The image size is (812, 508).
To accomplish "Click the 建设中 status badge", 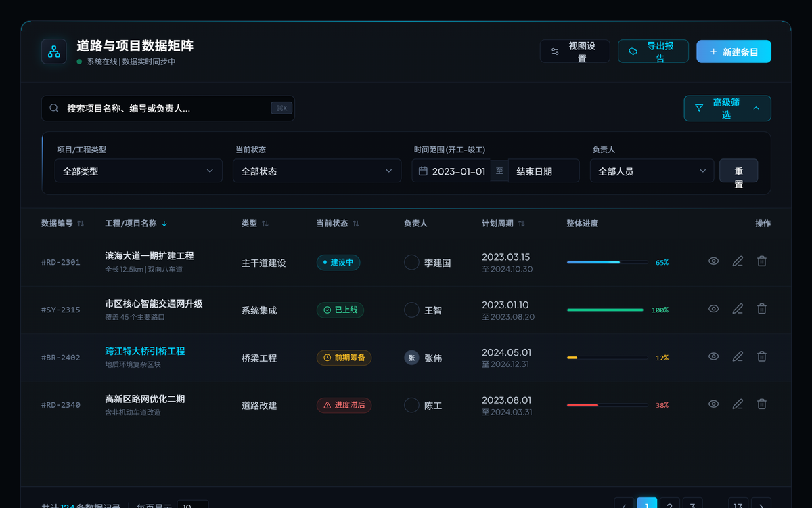I will click(x=338, y=262).
